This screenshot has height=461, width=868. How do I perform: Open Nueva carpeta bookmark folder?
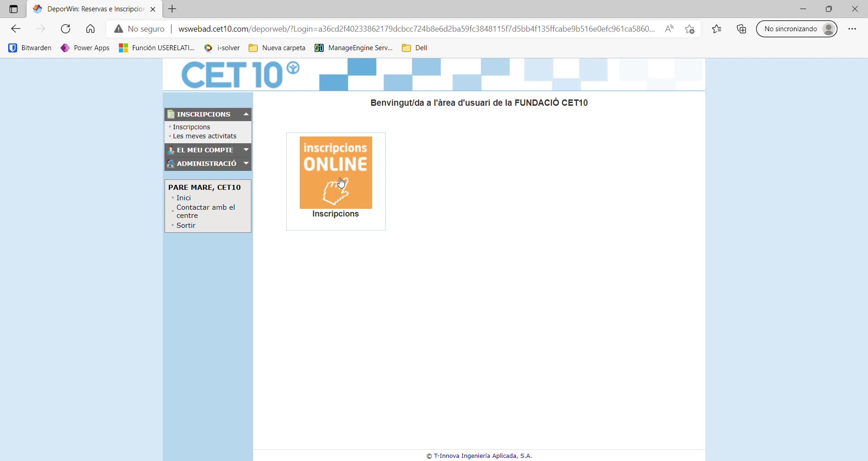point(277,48)
